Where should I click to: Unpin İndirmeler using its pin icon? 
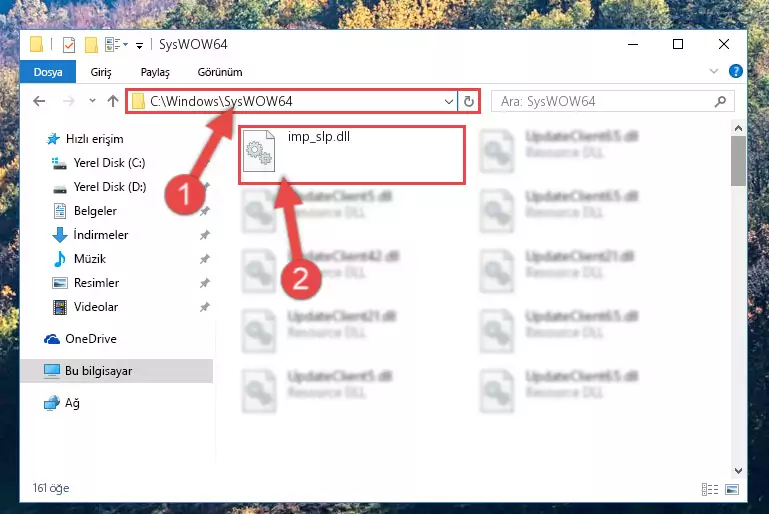(205, 235)
